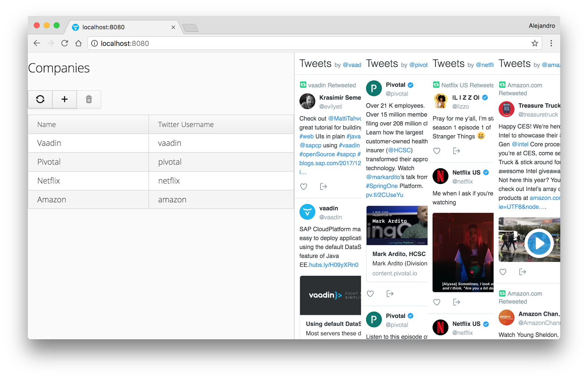Bookmark this page with star icon
Screen dimensions: 588x379
point(535,43)
